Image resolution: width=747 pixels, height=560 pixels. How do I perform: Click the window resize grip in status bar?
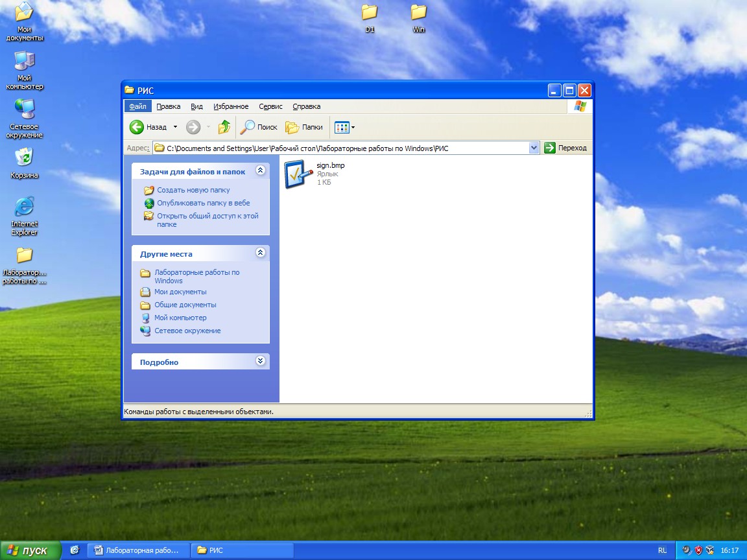(x=588, y=414)
